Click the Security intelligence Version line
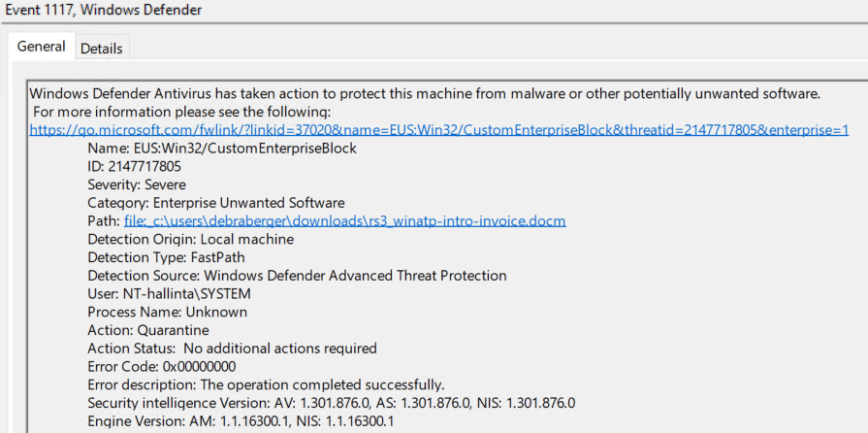Viewport: 868px width, 433px height. pos(331,403)
